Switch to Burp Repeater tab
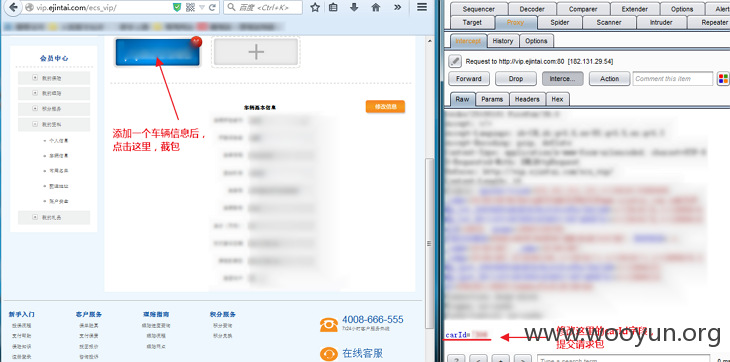 coord(710,22)
